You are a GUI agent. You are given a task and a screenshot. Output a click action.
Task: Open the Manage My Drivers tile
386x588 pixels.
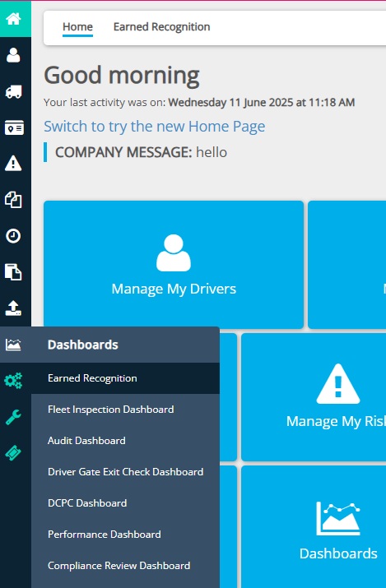[174, 265]
